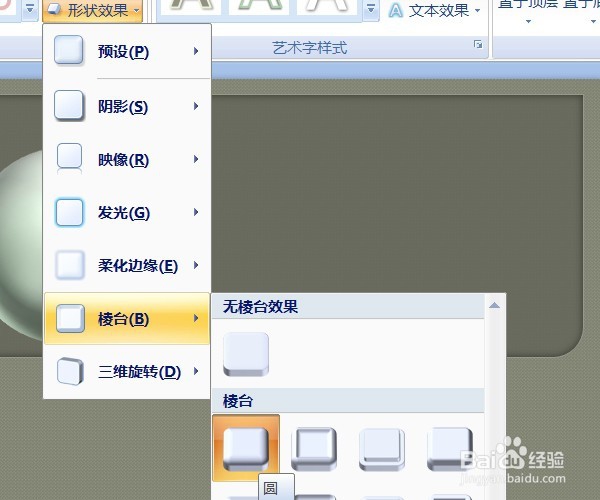Expand the shape styles gallery arrow
Screen dimensions: 600x500
pyautogui.click(x=30, y=9)
